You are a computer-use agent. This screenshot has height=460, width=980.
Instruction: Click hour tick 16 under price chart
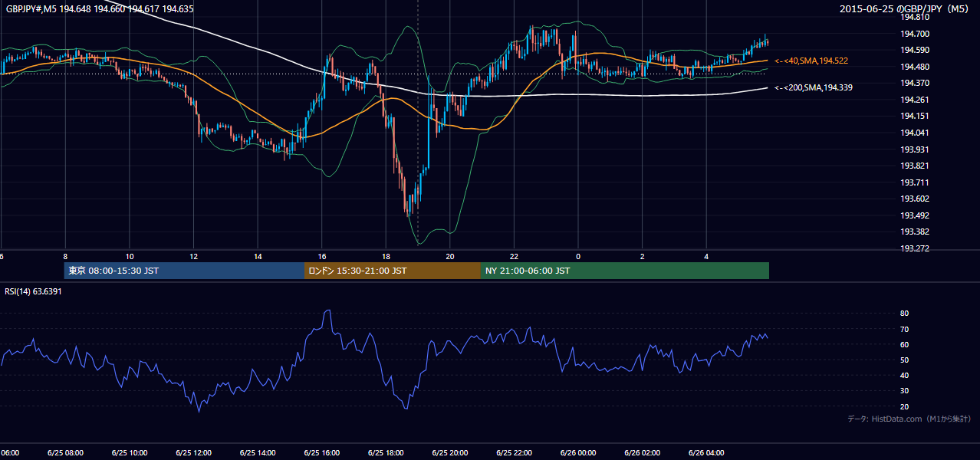pyautogui.click(x=322, y=257)
